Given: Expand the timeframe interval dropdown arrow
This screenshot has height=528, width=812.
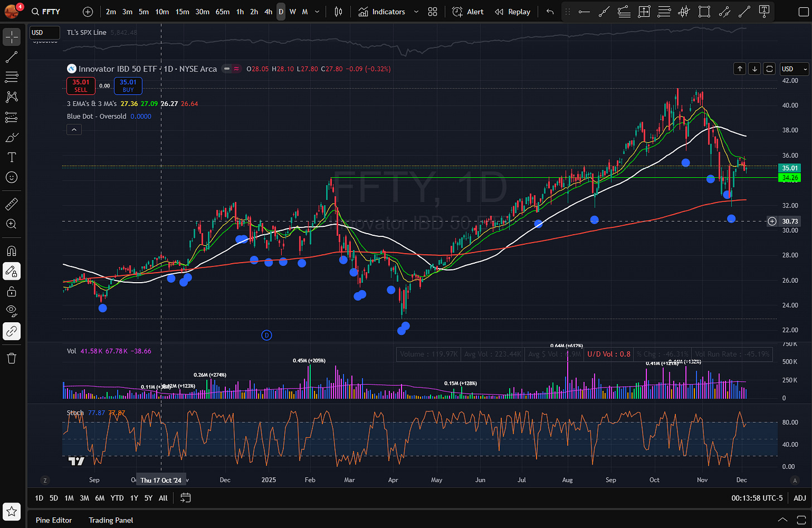Looking at the screenshot, I should coord(317,12).
